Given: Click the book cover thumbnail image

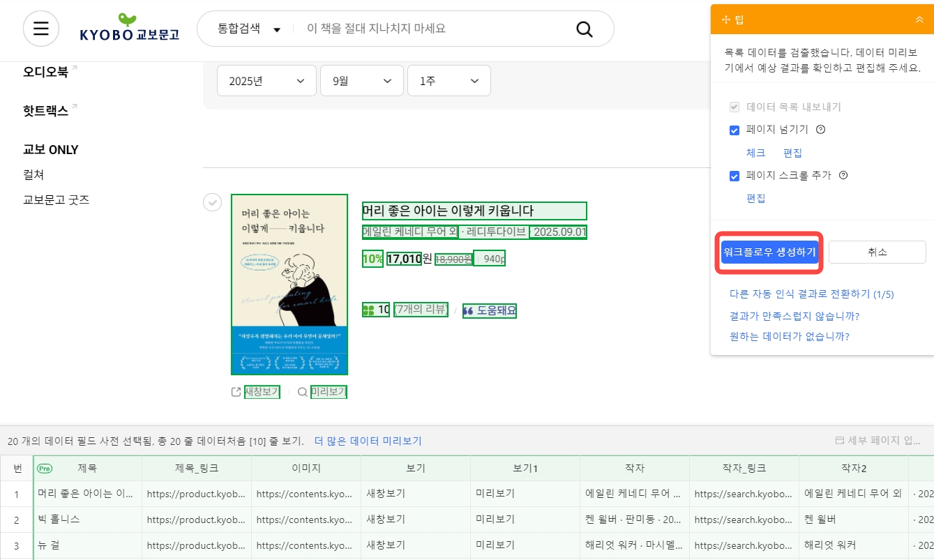Looking at the screenshot, I should [289, 285].
